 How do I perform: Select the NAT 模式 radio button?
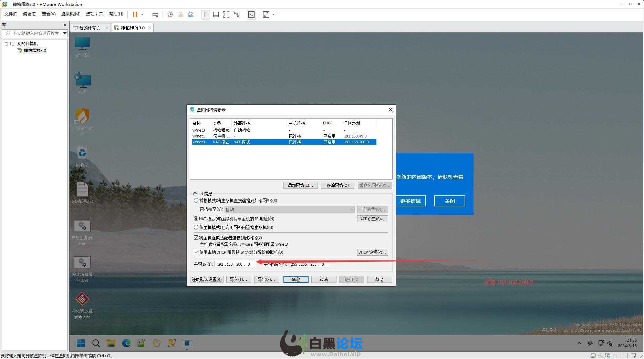[196, 219]
